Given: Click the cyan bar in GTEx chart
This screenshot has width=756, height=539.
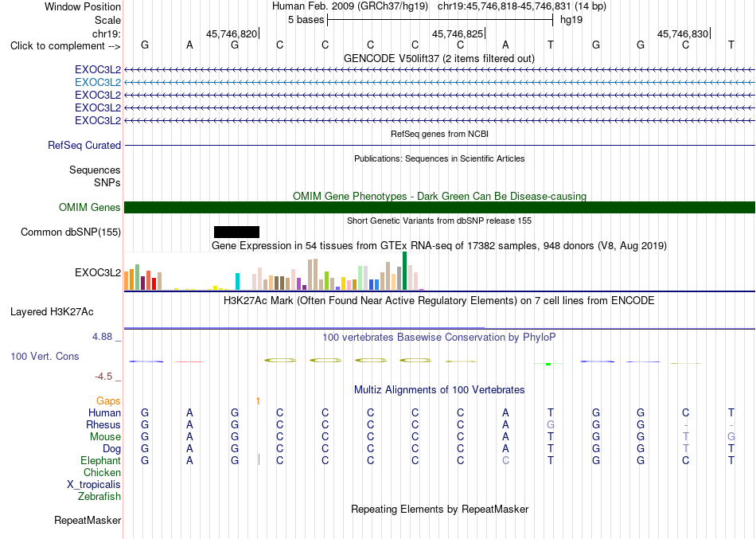Looking at the screenshot, I should [x=237, y=281].
